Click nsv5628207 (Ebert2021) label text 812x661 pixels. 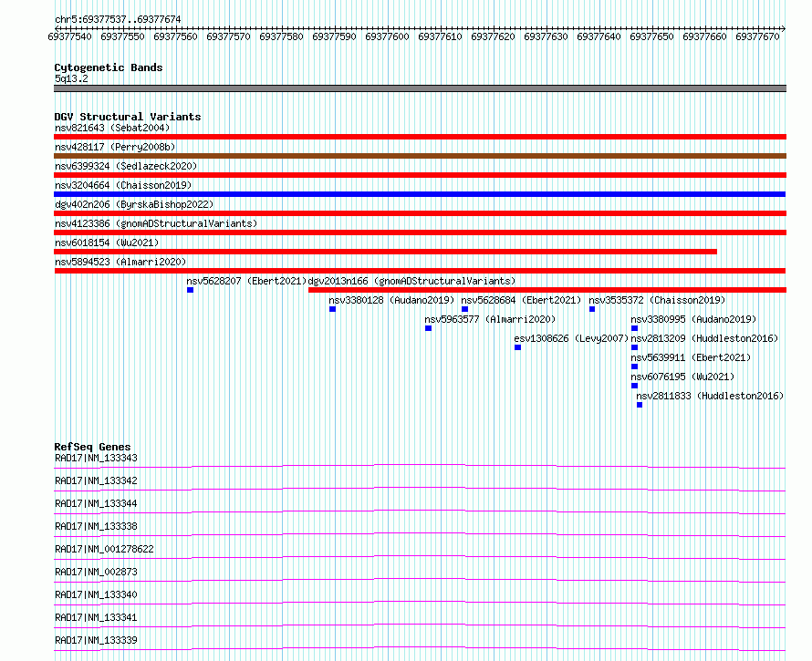point(247,281)
